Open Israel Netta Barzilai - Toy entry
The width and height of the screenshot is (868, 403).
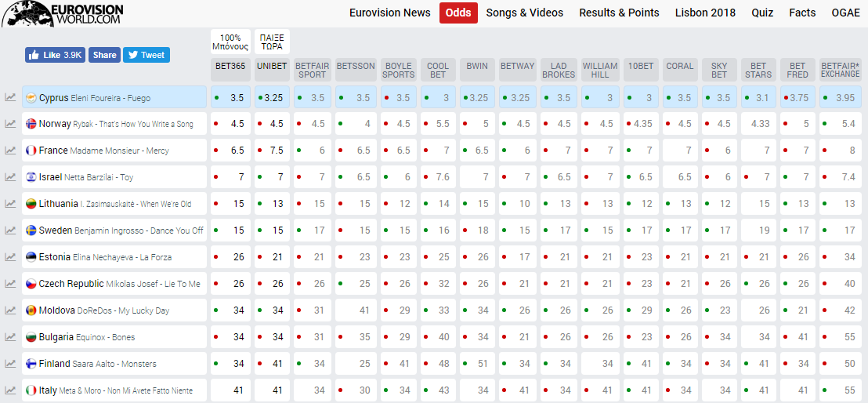pos(114,177)
